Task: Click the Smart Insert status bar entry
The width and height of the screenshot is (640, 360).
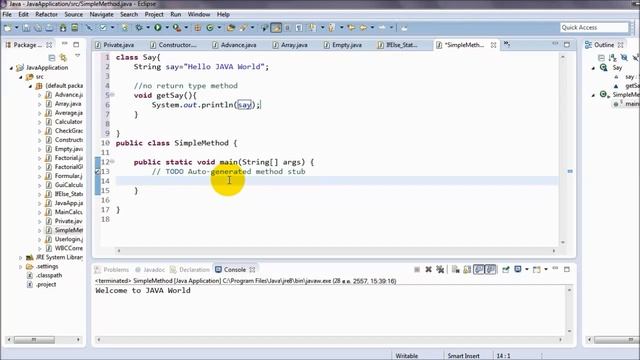Action: (x=463, y=356)
